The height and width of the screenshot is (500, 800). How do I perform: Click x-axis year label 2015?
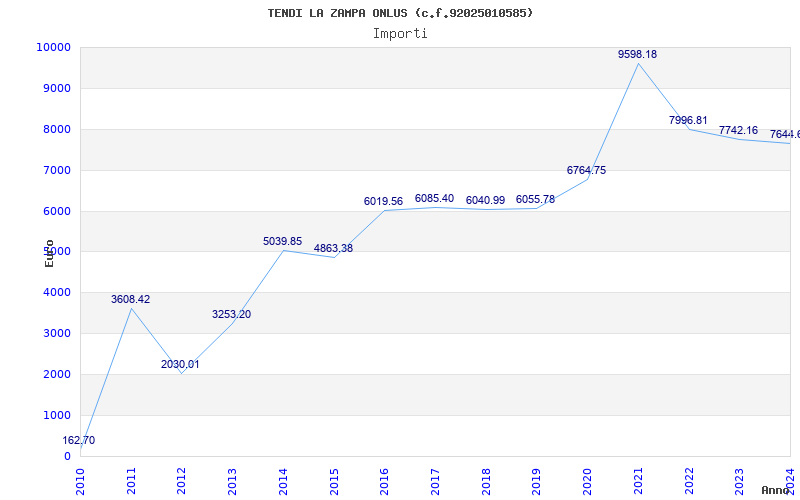click(334, 482)
